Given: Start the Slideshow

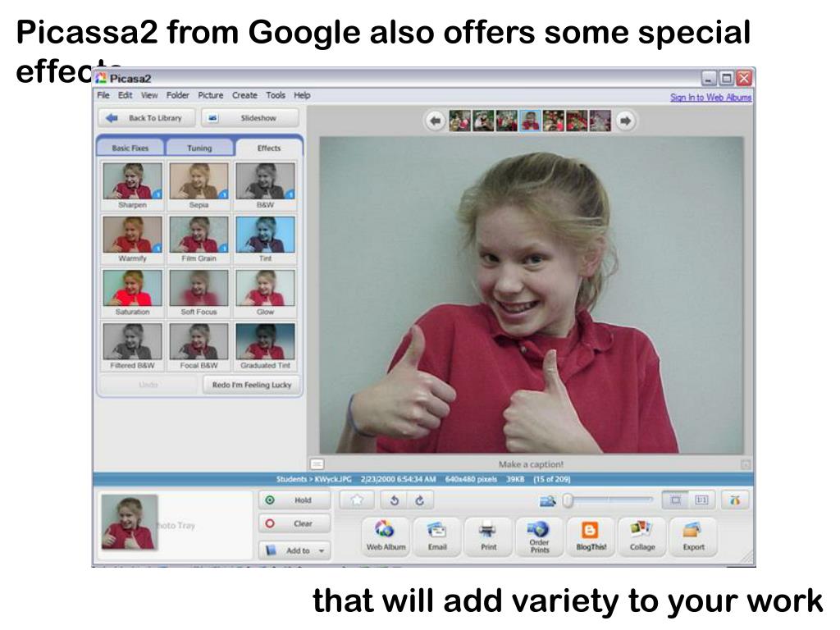Looking at the screenshot, I should tap(249, 118).
